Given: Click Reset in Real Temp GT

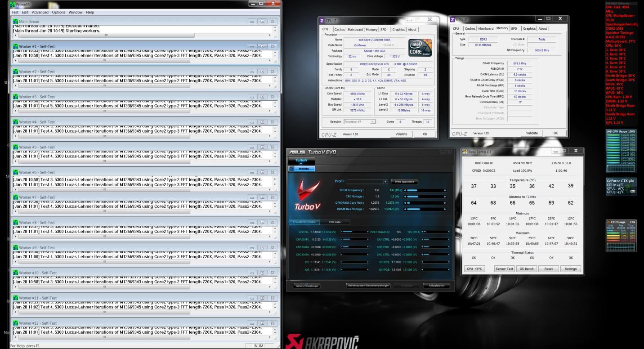Looking at the screenshot, I should tap(548, 268).
